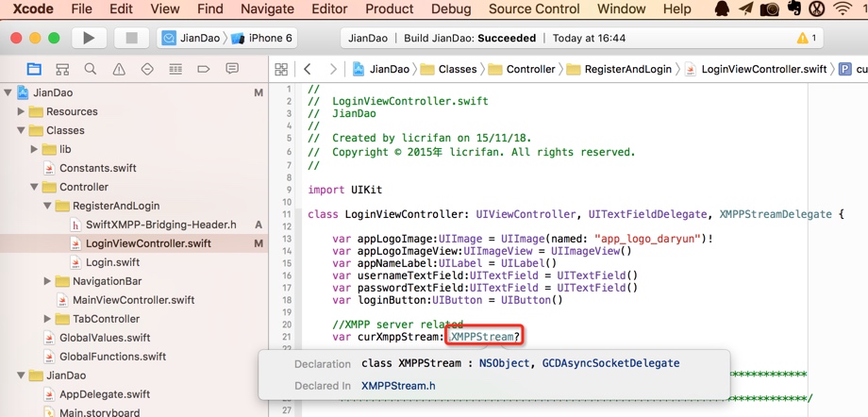
Task: Open the Debug navigator
Action: pos(175,69)
